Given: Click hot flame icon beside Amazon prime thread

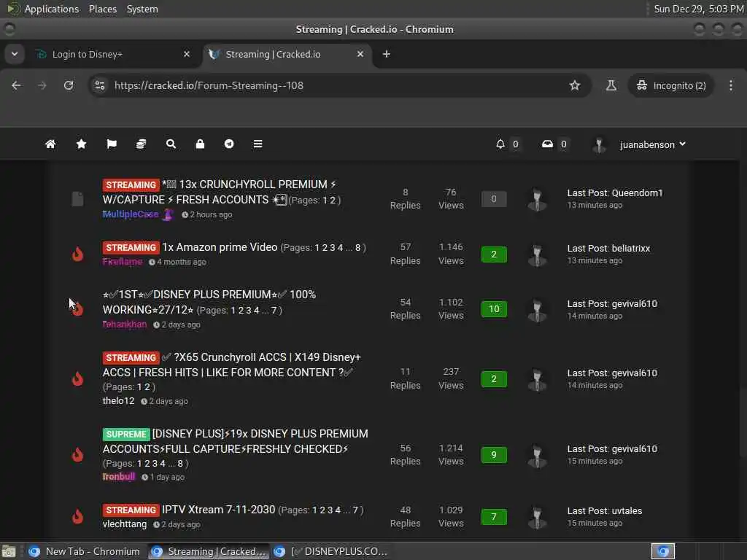Looking at the screenshot, I should [x=77, y=254].
